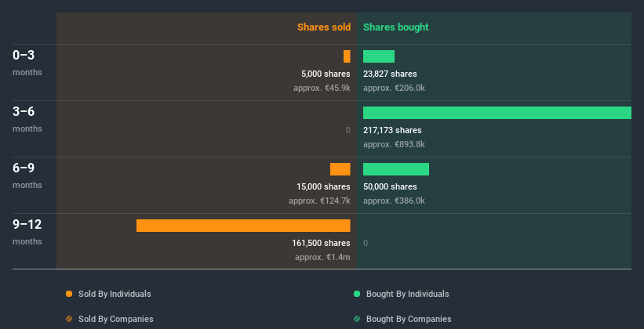Click the approx. €1.4m amount

[x=322, y=257]
